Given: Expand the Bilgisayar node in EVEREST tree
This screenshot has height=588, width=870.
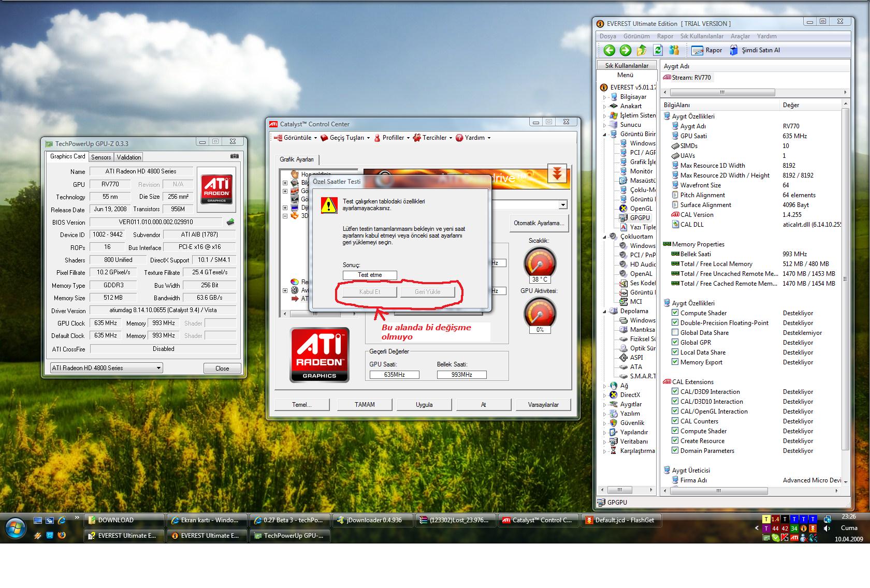Looking at the screenshot, I should 604,97.
